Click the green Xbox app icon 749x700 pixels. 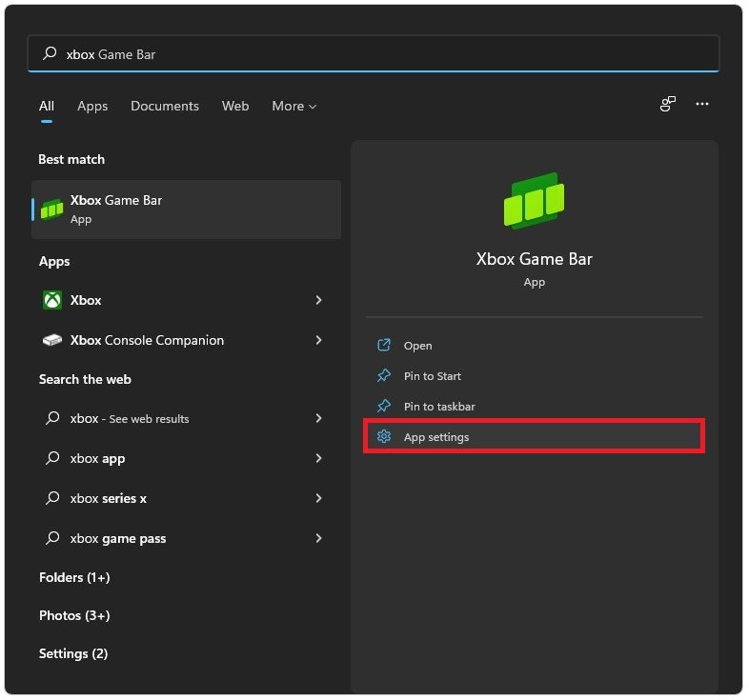click(x=52, y=300)
